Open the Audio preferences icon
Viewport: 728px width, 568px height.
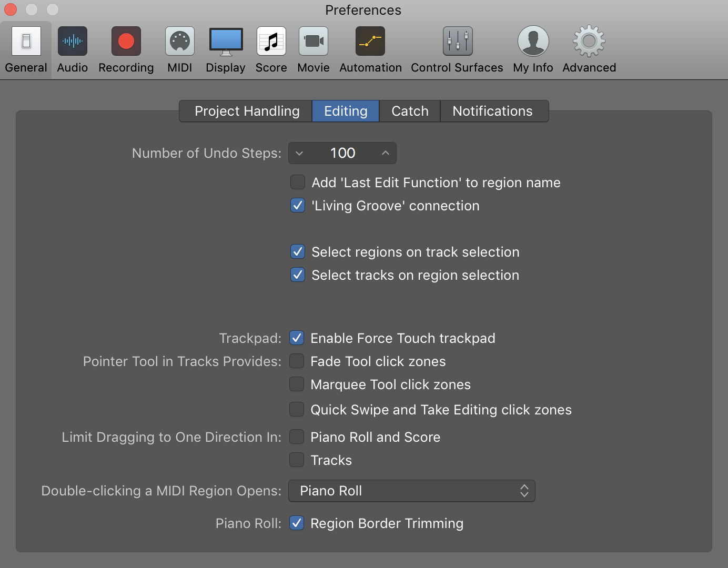(x=72, y=47)
